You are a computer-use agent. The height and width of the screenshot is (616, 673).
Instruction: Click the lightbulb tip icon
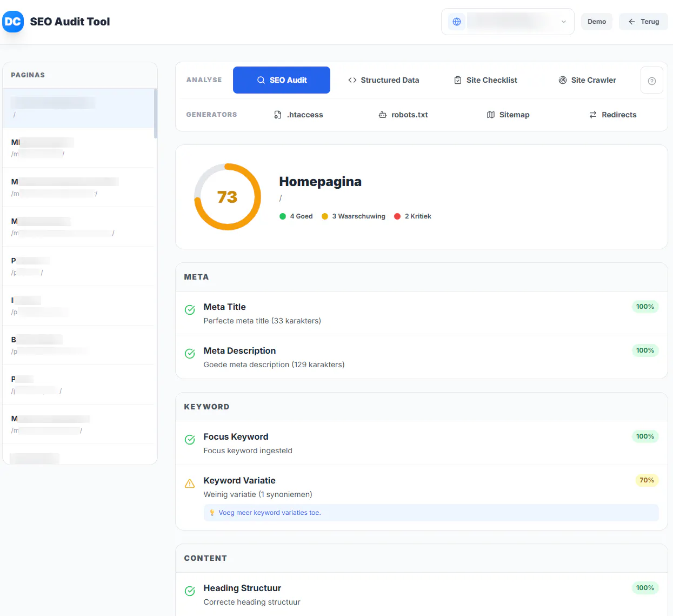pos(212,513)
